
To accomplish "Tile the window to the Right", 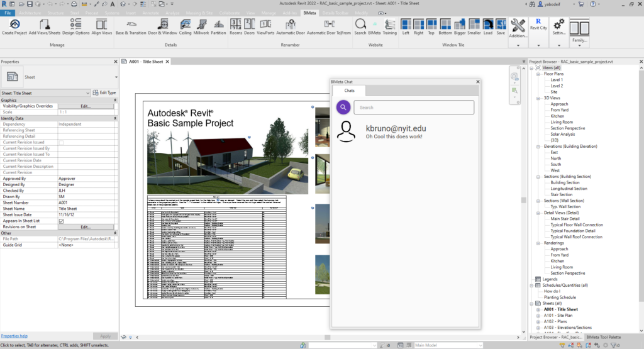I will [x=418, y=26].
